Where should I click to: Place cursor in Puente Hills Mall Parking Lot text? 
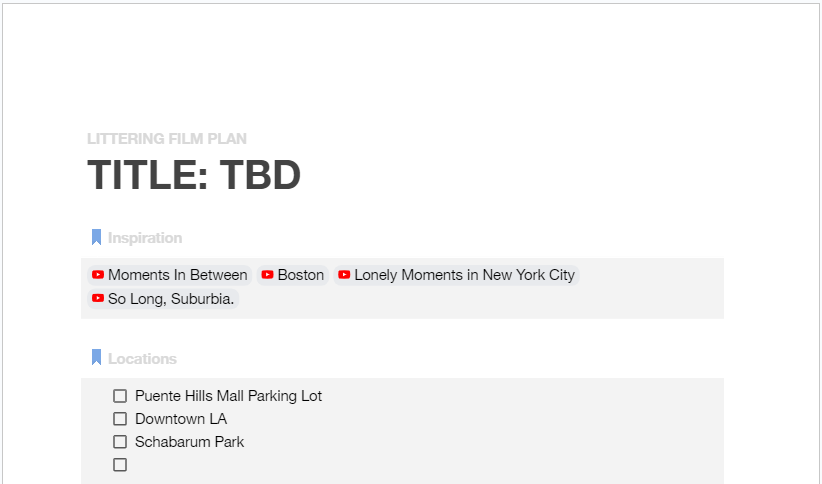click(x=228, y=396)
